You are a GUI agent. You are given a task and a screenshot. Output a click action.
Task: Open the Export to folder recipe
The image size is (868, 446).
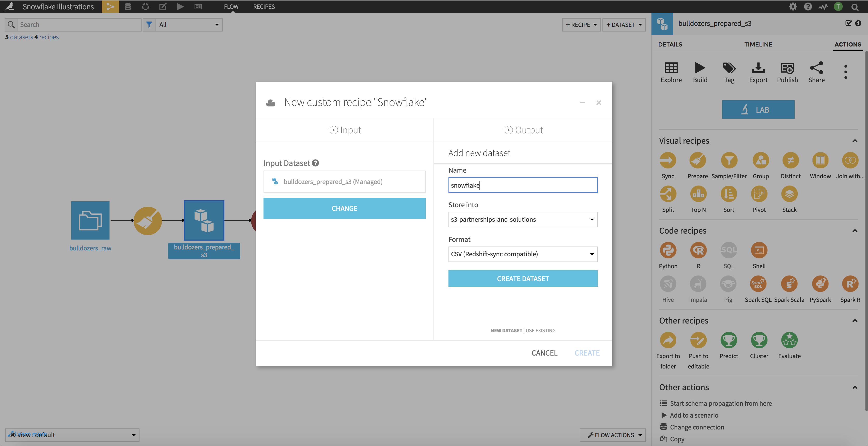click(x=668, y=341)
